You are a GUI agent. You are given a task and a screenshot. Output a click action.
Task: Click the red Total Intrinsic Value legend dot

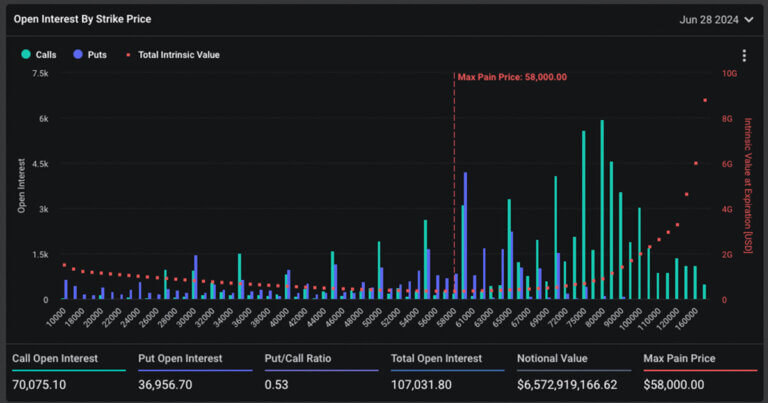click(127, 55)
